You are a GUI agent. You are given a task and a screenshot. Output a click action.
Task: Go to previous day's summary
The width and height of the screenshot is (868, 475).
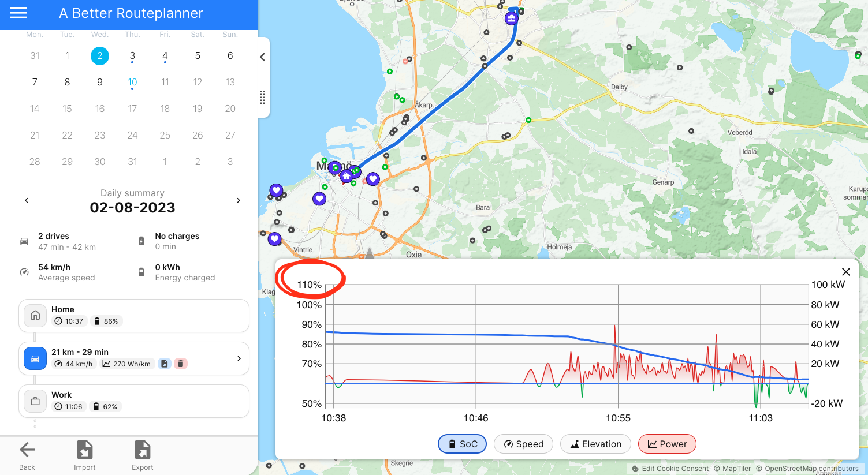point(27,200)
